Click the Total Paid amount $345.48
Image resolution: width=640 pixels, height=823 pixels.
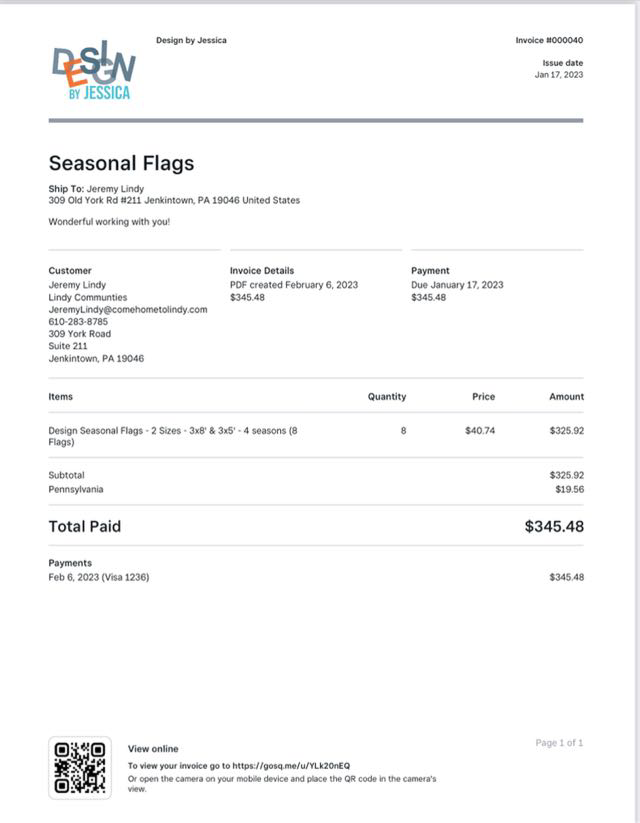coord(554,526)
